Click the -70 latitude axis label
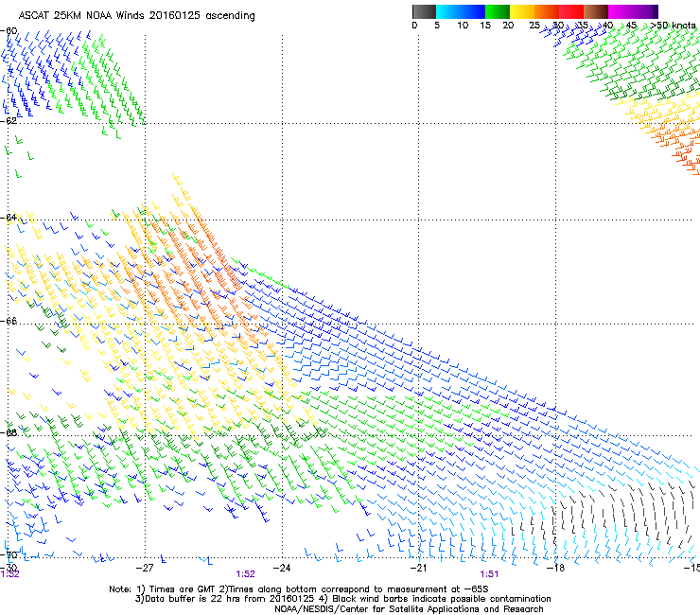Image resolution: width=700 pixels, height=615 pixels. click(x=9, y=554)
